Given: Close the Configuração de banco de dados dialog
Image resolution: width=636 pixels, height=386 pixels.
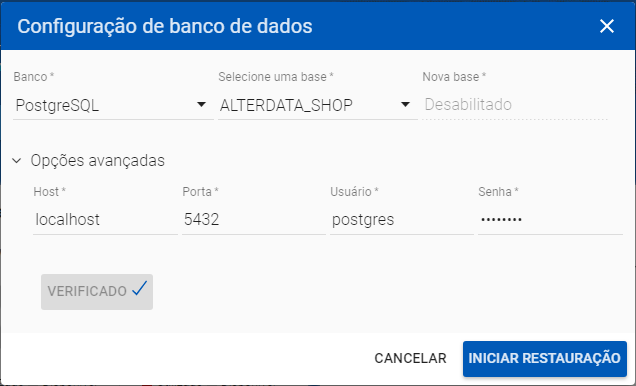Looking at the screenshot, I should click(x=607, y=26).
